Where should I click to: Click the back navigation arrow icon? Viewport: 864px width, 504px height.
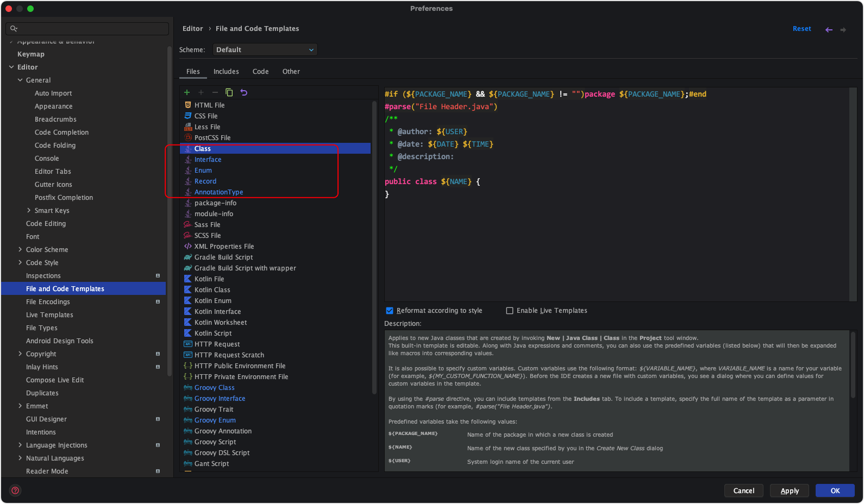coord(829,29)
